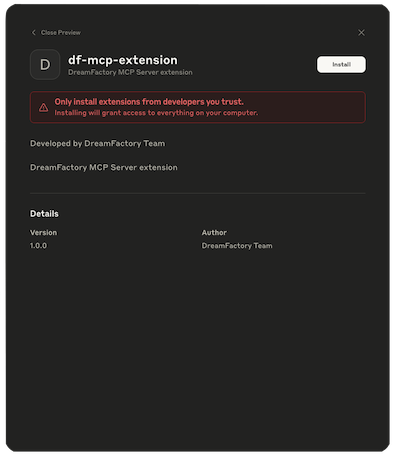Close the extension preview dialog with X
Image resolution: width=395 pixels, height=458 pixels.
tap(361, 32)
